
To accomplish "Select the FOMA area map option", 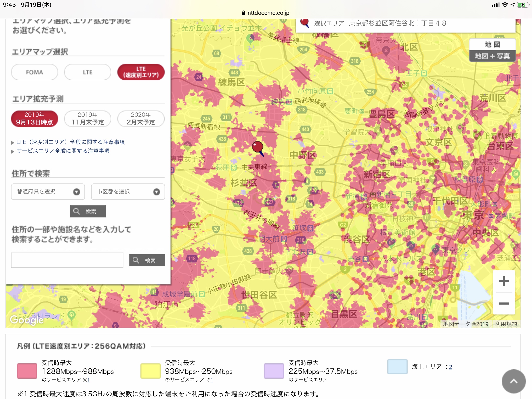I will tap(34, 72).
